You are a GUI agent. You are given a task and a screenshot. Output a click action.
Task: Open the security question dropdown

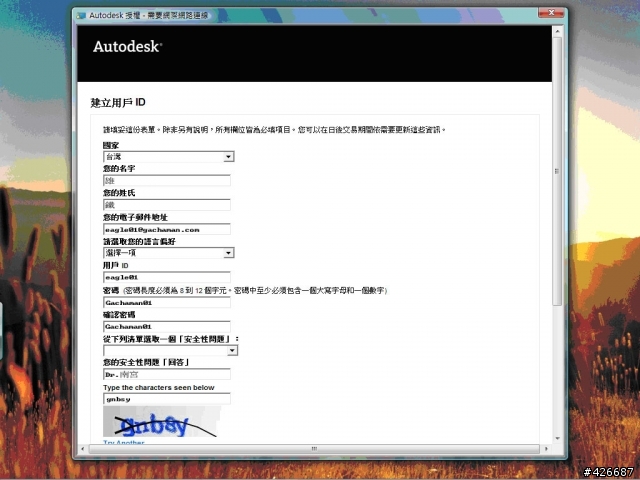click(170, 350)
